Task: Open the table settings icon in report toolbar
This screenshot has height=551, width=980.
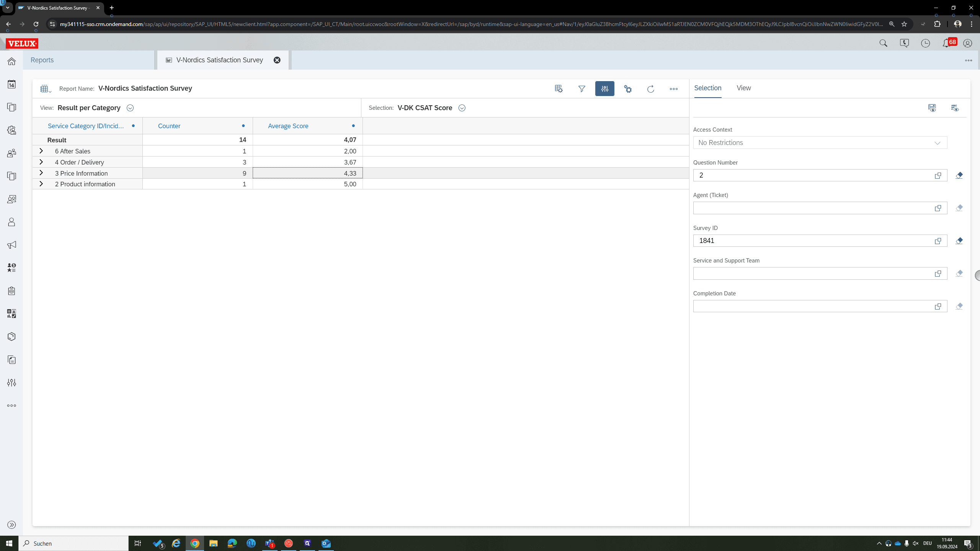Action: [559, 89]
